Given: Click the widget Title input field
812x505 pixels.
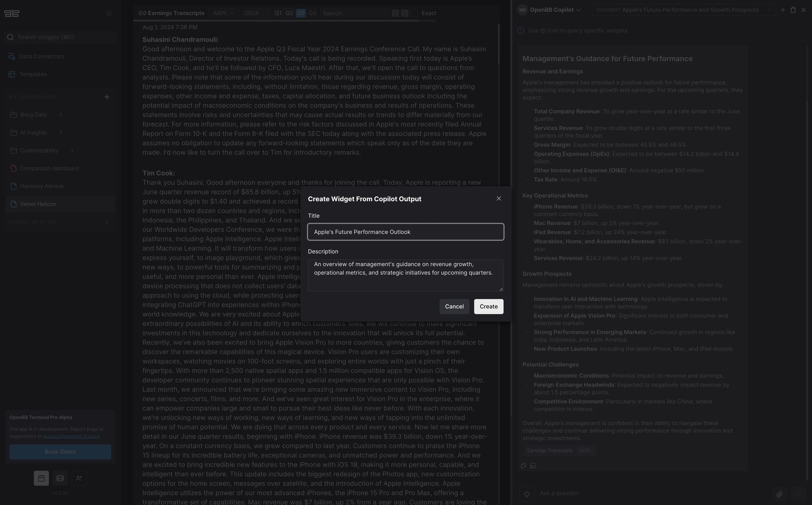Looking at the screenshot, I should [405, 232].
